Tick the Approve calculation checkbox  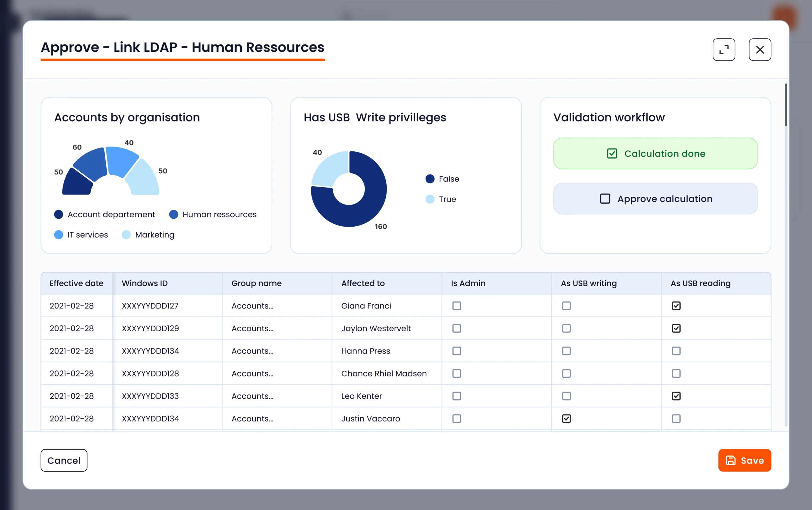pyautogui.click(x=605, y=199)
